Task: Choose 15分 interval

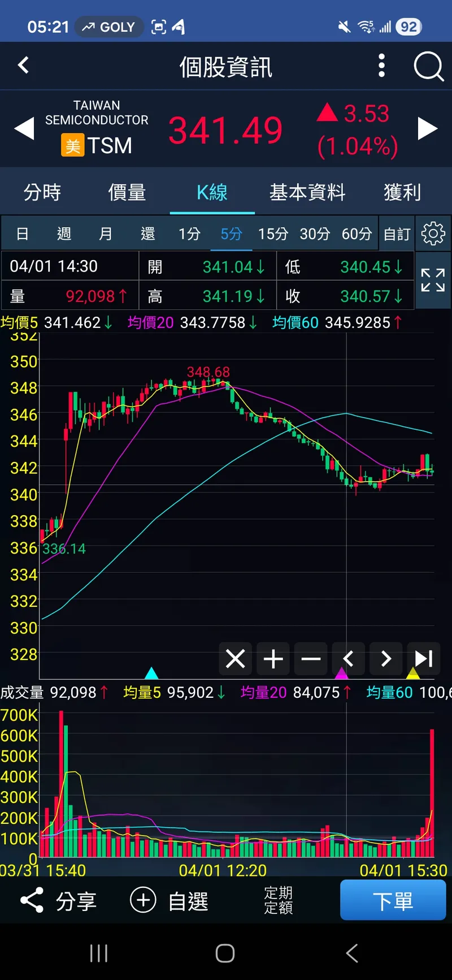Action: click(x=273, y=234)
